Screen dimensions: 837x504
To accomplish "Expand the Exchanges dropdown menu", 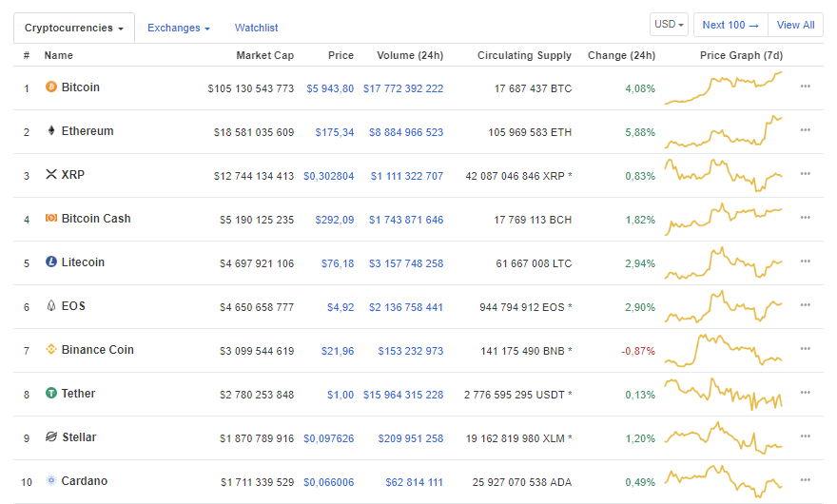I will pos(179,28).
